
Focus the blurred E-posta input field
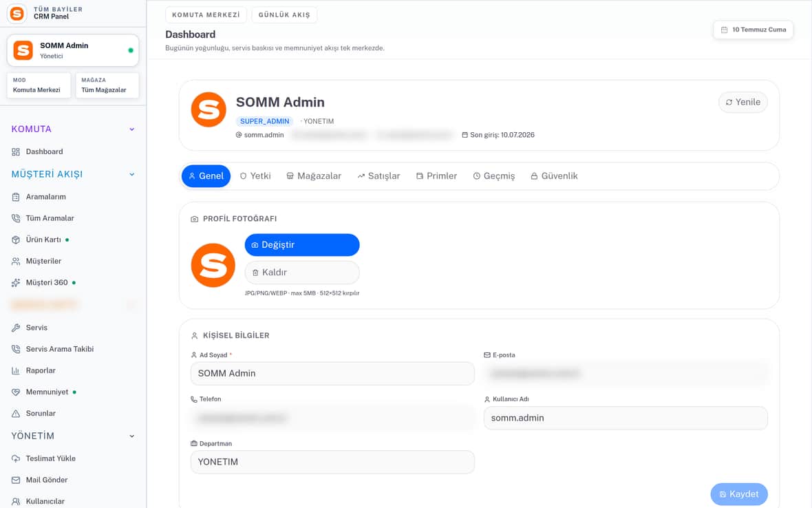tap(626, 373)
